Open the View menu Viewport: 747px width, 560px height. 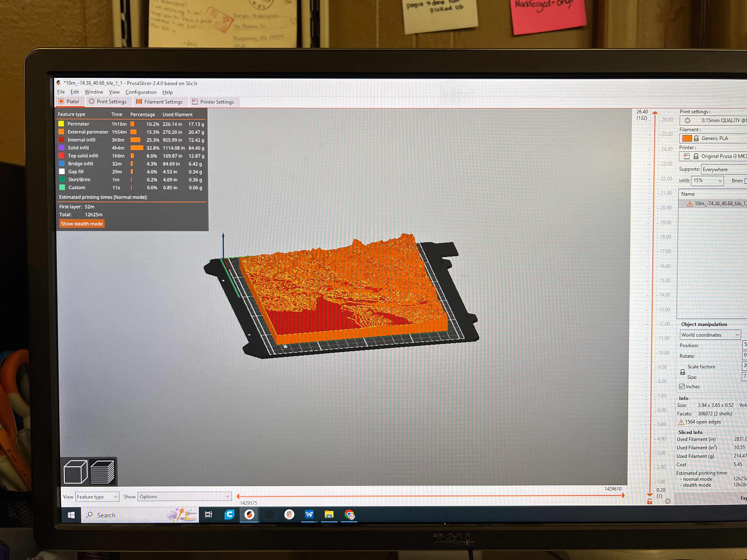tap(114, 92)
